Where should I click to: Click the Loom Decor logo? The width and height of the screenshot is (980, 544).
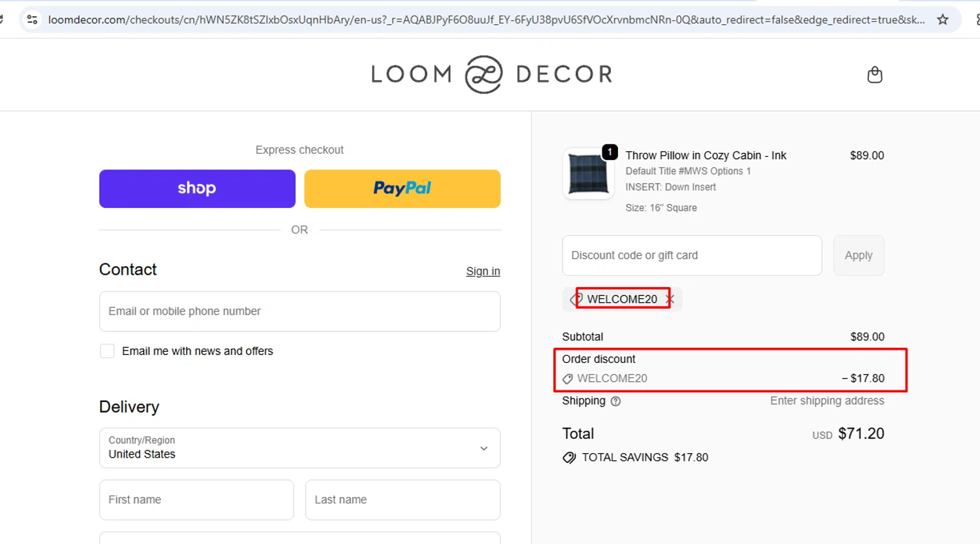(x=492, y=74)
